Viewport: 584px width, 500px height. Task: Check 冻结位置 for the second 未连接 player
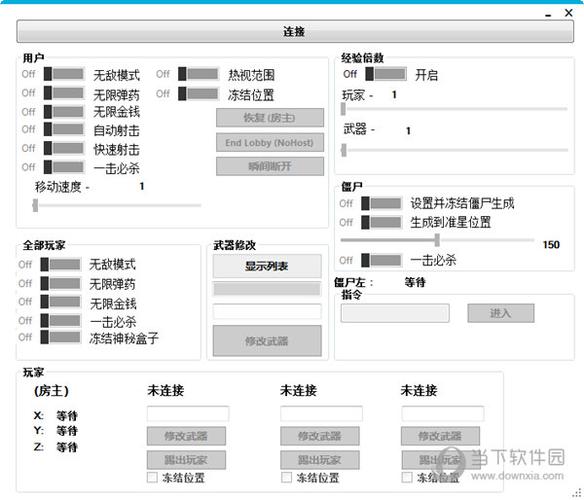[286, 478]
